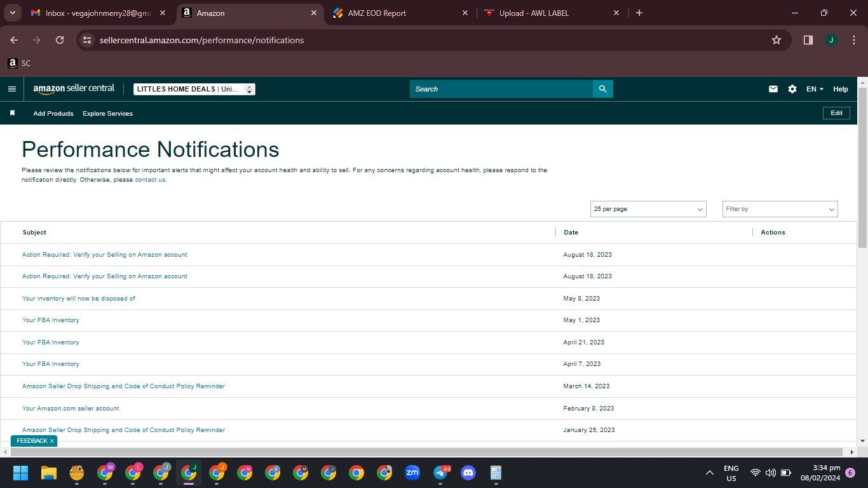Open 'Your Amazon.com seller account' notification
Viewport: 868px width, 488px height.
pos(71,408)
